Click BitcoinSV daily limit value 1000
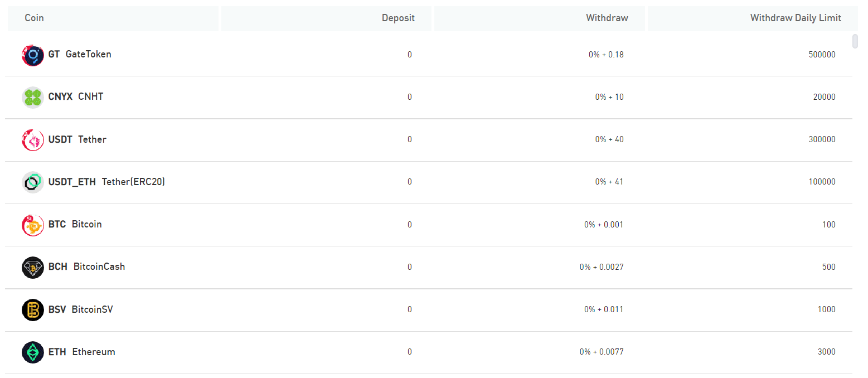 [x=826, y=309]
